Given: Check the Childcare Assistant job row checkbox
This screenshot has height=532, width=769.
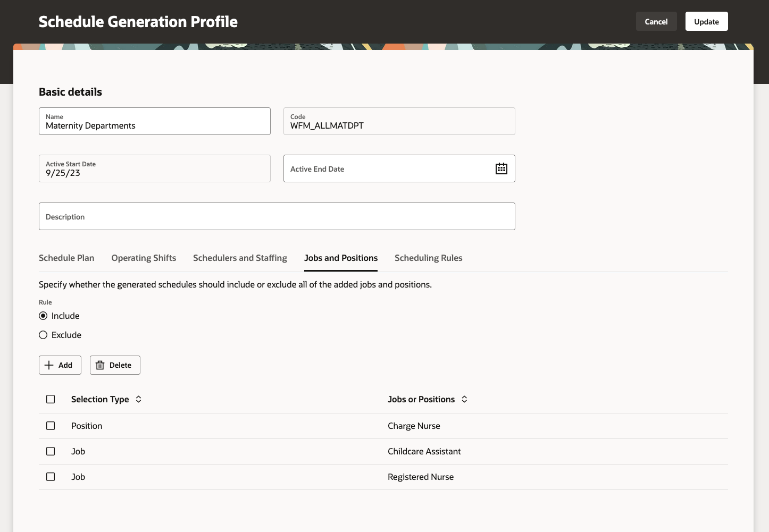Looking at the screenshot, I should point(51,451).
